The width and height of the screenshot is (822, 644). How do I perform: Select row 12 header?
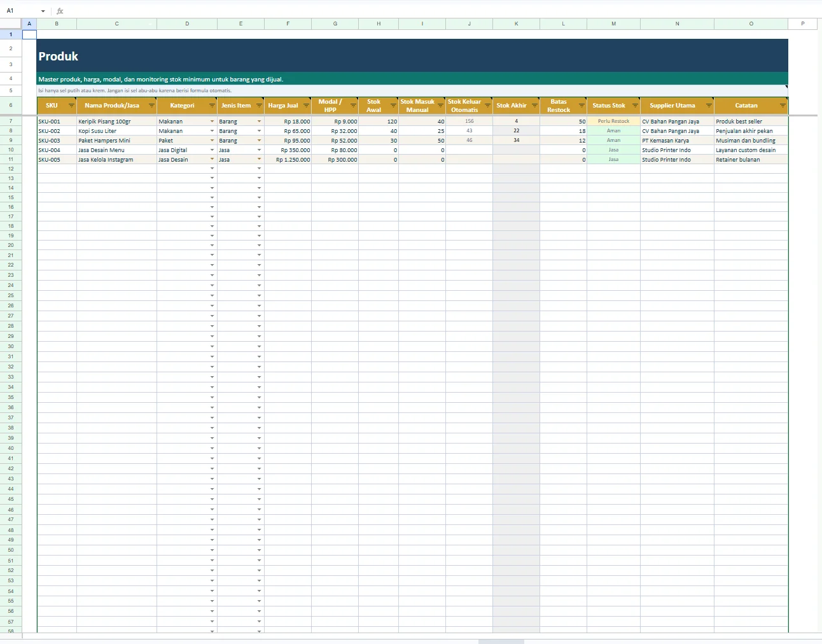(x=11, y=169)
